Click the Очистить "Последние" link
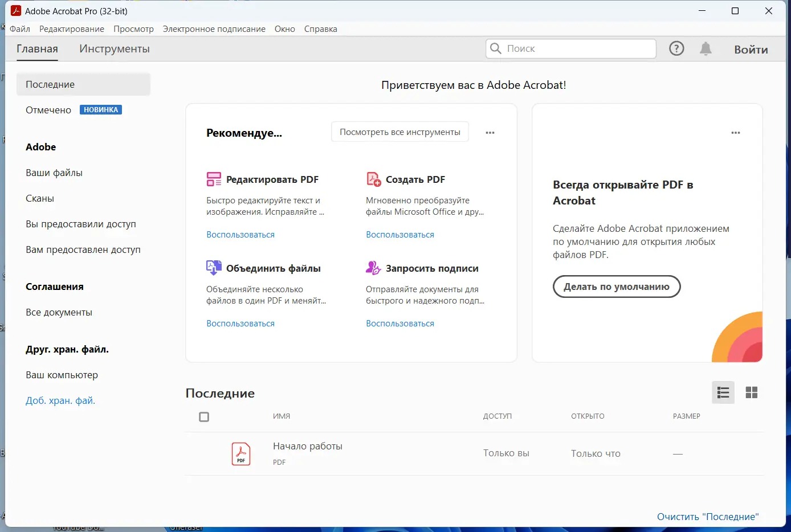 (x=708, y=517)
